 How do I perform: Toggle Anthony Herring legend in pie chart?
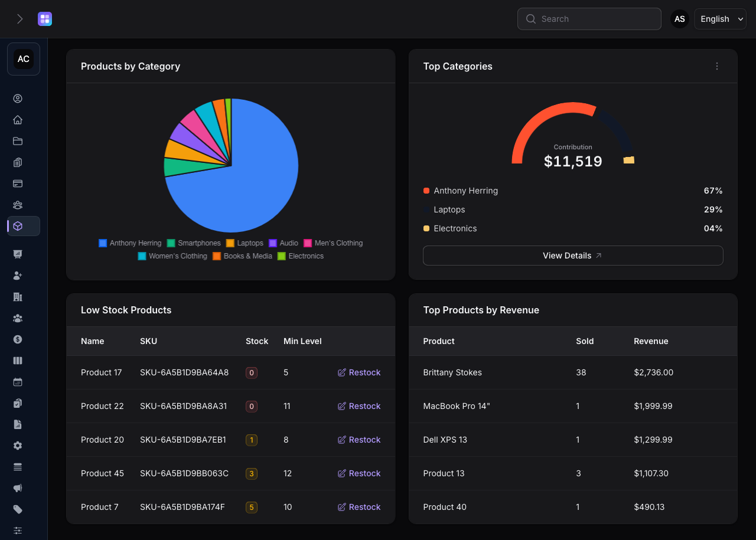[130, 243]
